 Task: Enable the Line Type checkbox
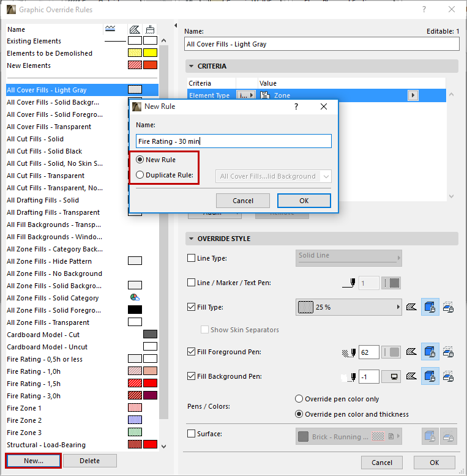click(192, 258)
